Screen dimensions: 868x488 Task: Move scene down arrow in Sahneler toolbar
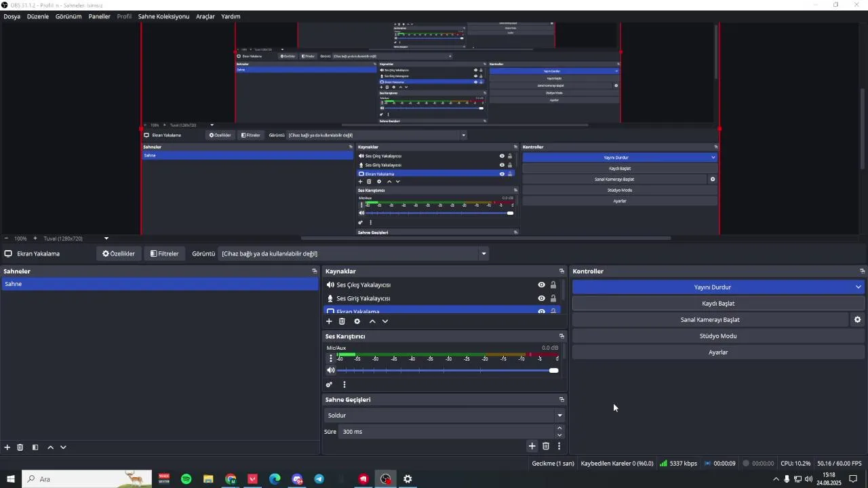point(63,447)
